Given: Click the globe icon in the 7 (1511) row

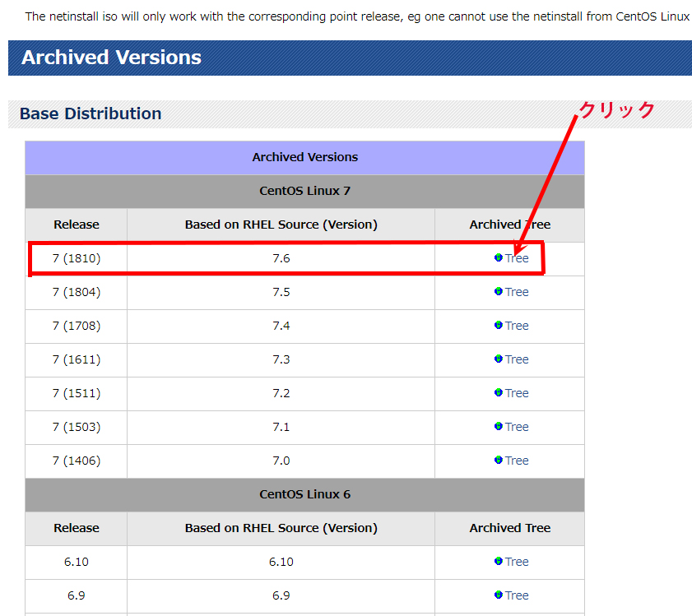Looking at the screenshot, I should pyautogui.click(x=499, y=392).
